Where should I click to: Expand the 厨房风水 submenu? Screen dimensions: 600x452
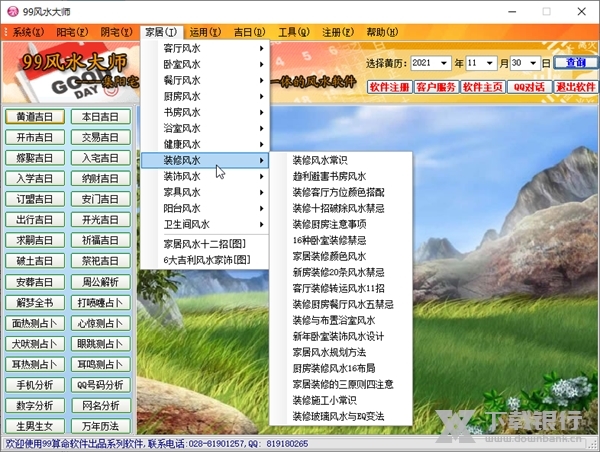point(205,96)
